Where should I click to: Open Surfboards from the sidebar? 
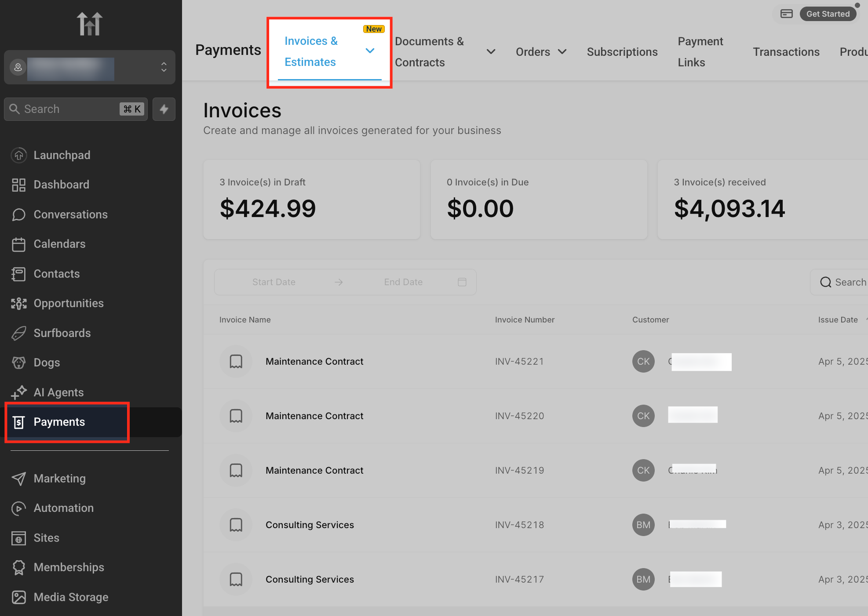tap(62, 333)
